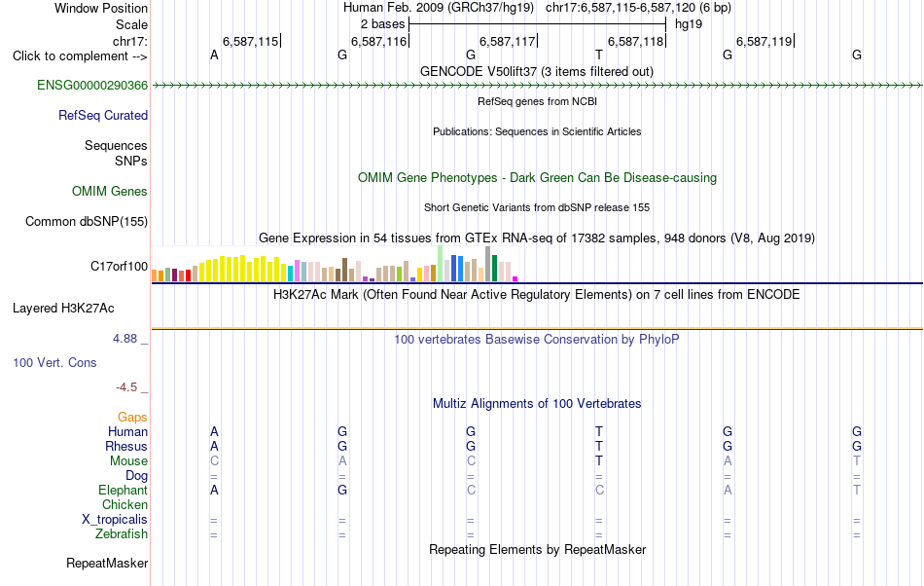This screenshot has height=586, width=924.
Task: Click the scale bar line
Action: [538, 24]
